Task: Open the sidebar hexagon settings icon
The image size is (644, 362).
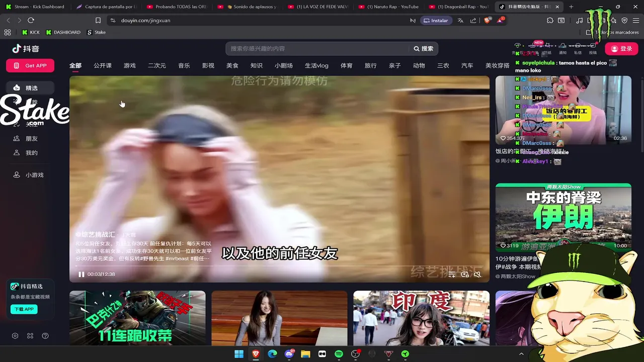Action: 15,336
